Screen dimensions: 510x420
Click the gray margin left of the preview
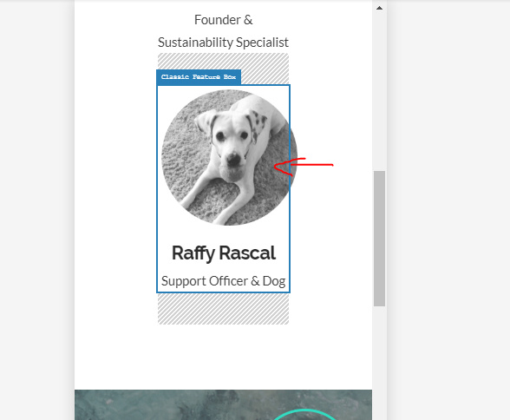click(x=37, y=210)
